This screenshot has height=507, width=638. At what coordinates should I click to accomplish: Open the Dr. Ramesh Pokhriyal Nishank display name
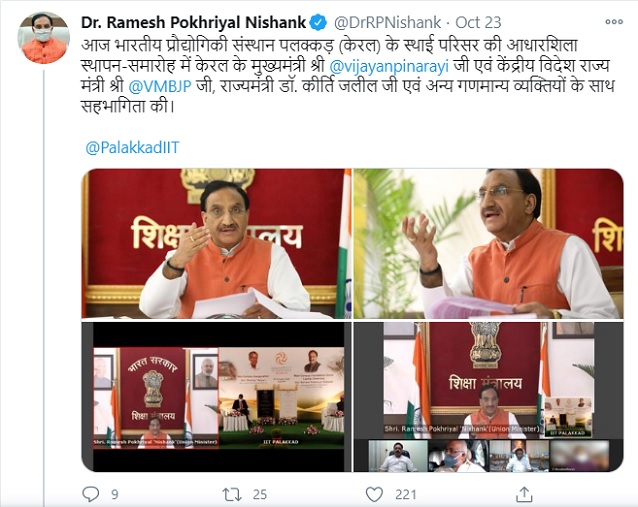[x=194, y=22]
